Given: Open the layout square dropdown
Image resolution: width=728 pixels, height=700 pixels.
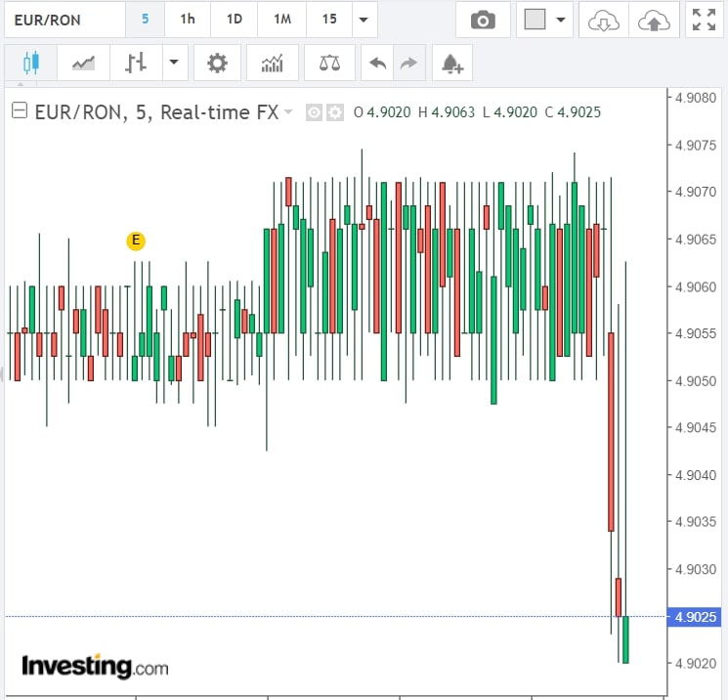Looking at the screenshot, I should (544, 20).
